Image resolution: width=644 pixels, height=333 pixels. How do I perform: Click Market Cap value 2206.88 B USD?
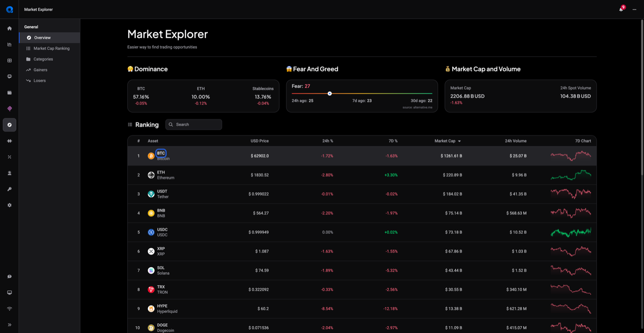(x=467, y=96)
